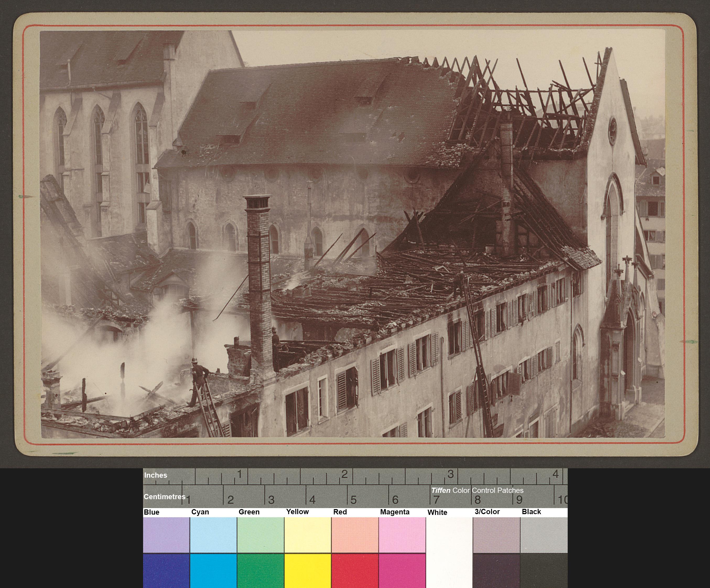Click the 'Centimetres' ruler label
The image size is (710, 588).
click(164, 497)
